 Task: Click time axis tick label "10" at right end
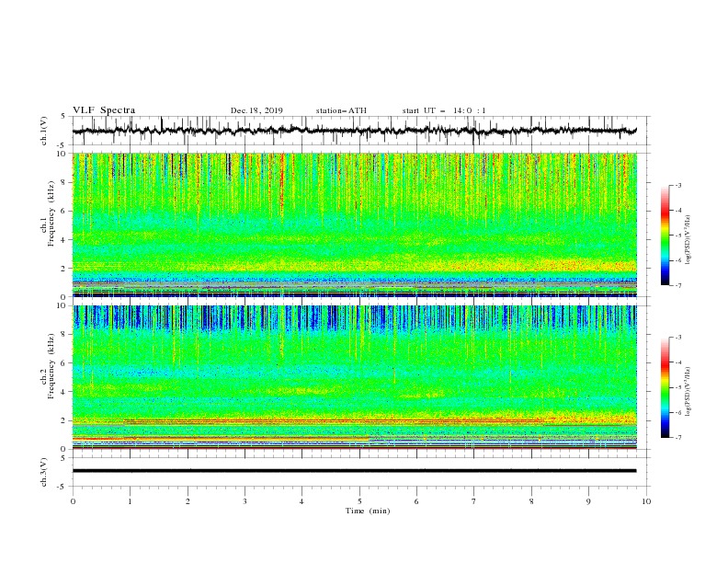[646, 501]
